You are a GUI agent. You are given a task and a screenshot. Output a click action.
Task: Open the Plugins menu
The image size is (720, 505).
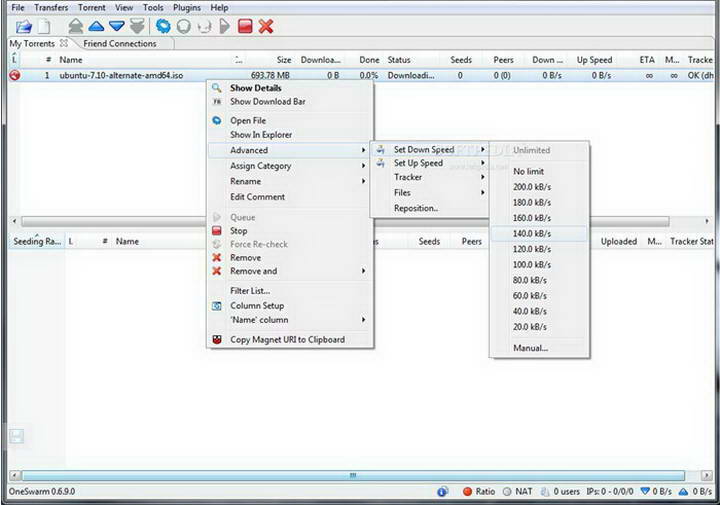coord(187,8)
